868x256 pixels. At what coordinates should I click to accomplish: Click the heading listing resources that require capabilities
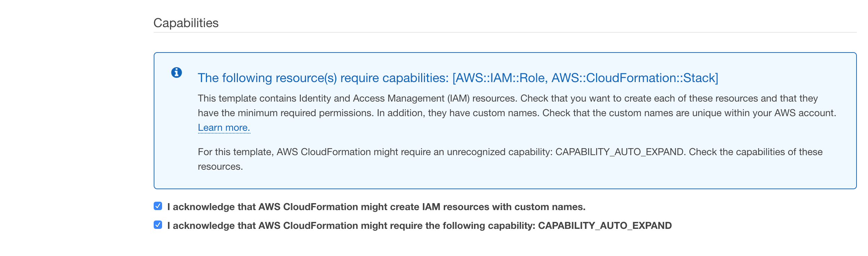(x=458, y=78)
